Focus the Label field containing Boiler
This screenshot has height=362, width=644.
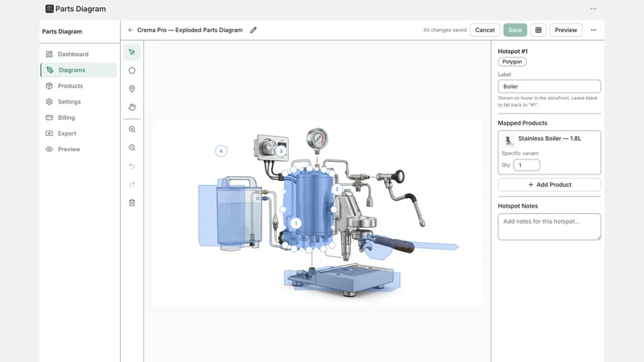(x=550, y=86)
